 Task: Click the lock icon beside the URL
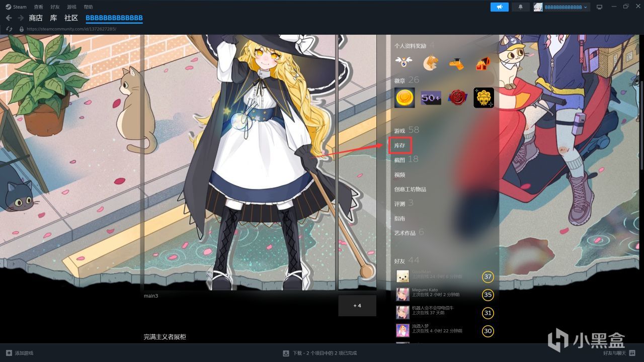pyautogui.click(x=21, y=29)
